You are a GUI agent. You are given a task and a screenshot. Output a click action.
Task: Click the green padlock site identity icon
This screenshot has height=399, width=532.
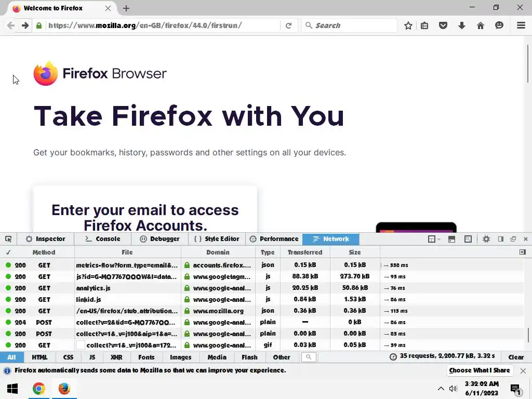tap(39, 25)
